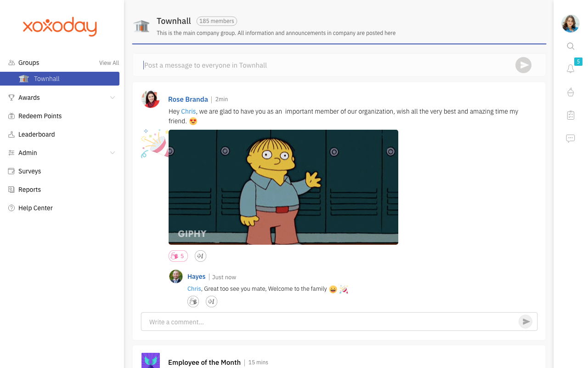Add +1 reaction to Hayes's comment

pos(211,301)
